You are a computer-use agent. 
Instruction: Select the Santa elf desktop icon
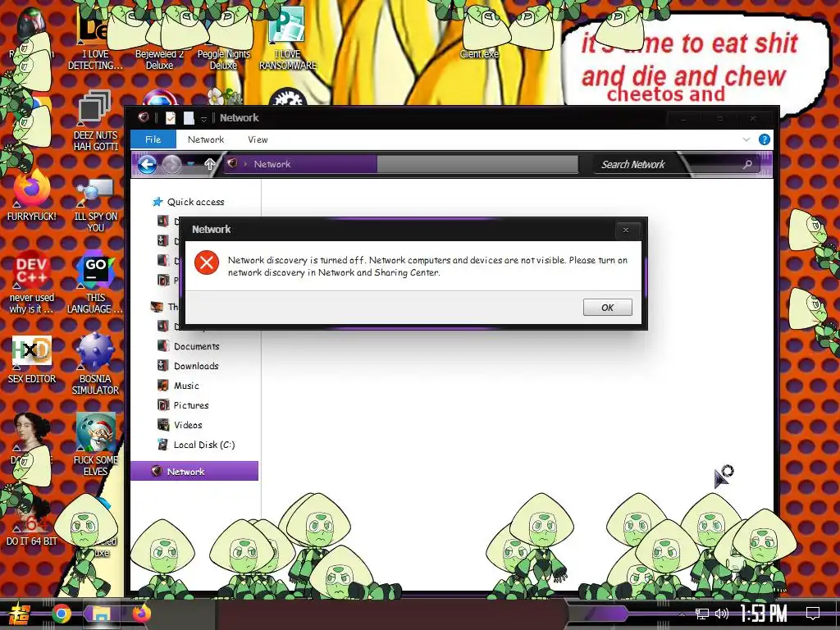(x=95, y=445)
